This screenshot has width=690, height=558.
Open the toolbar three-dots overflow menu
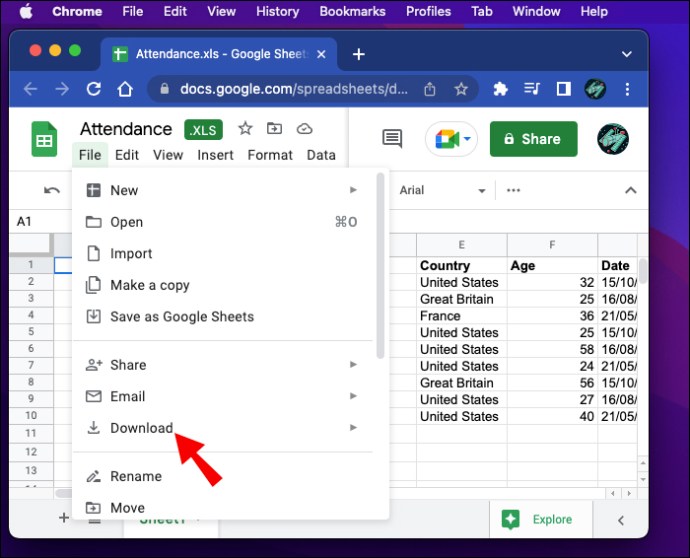(513, 191)
